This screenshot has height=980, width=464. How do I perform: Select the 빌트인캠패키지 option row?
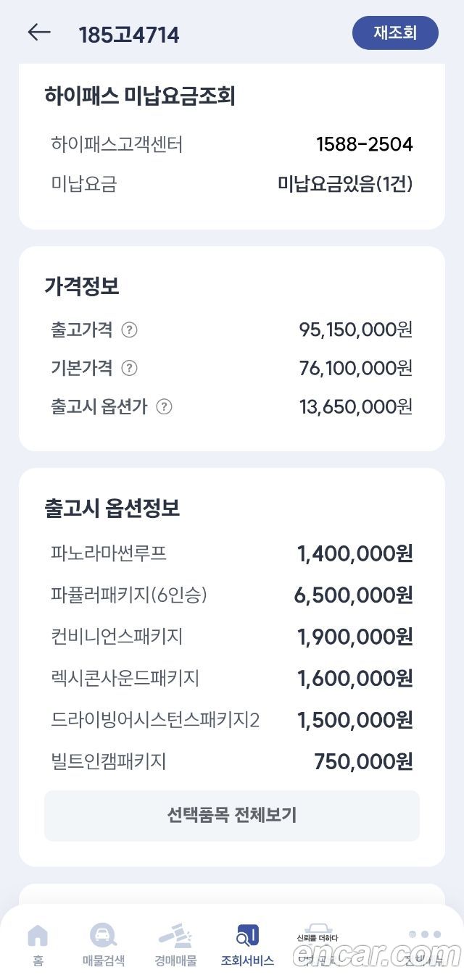tap(232, 762)
